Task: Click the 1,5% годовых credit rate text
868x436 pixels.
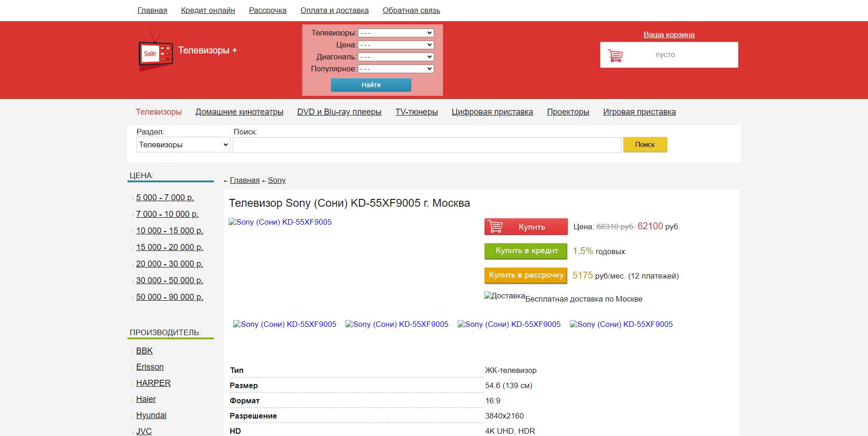Action: click(x=599, y=251)
